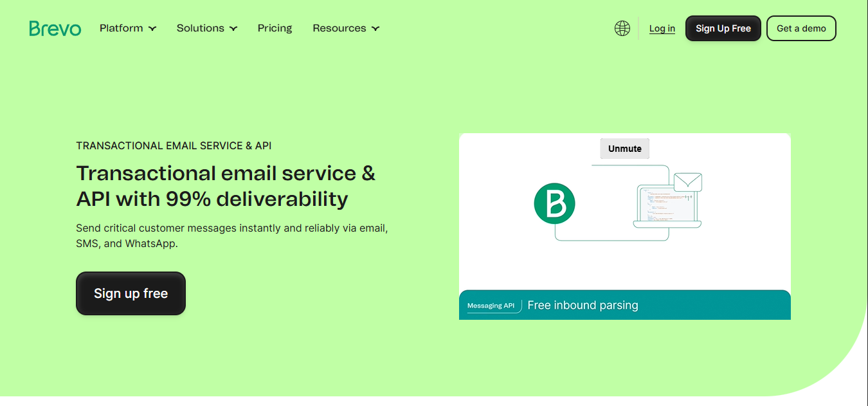
Task: Click the Free inbound parsing caption
Action: [x=583, y=306]
